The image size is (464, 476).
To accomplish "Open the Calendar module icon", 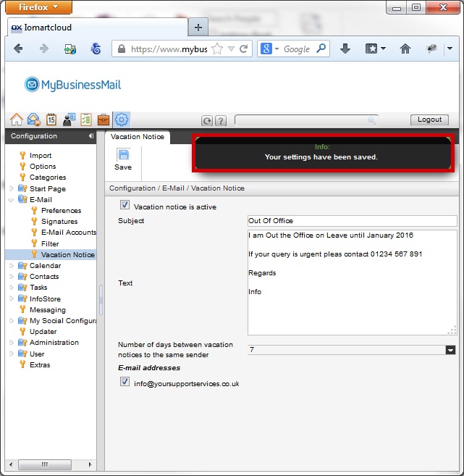I will (x=51, y=120).
